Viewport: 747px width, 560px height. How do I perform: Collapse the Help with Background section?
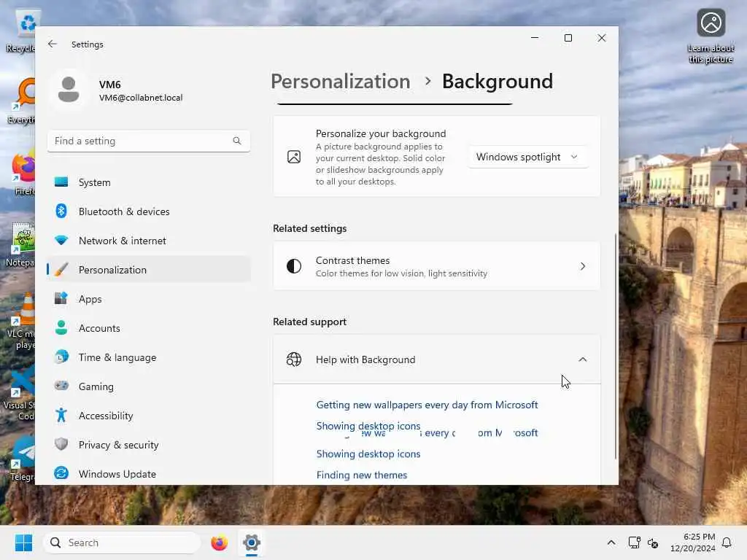pyautogui.click(x=583, y=359)
